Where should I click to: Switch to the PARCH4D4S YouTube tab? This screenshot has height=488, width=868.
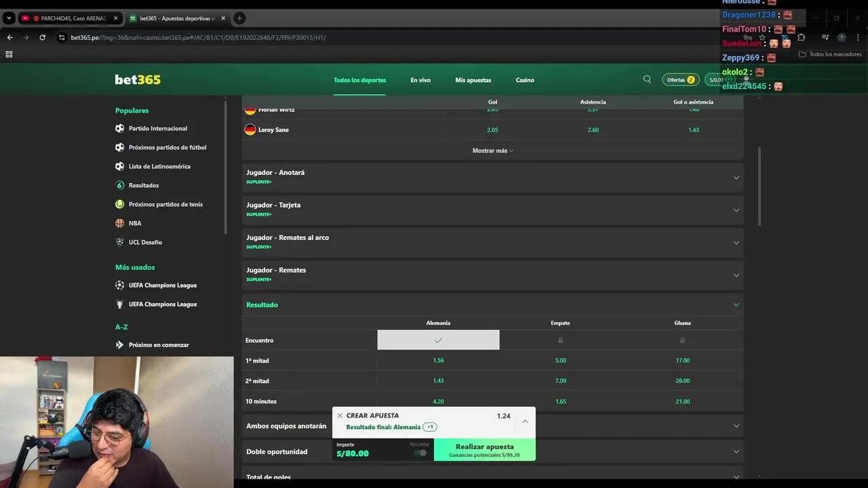click(70, 18)
